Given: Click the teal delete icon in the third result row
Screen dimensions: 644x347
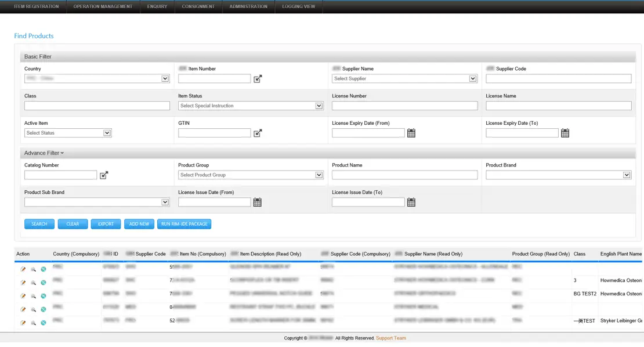Looking at the screenshot, I should (x=43, y=297).
